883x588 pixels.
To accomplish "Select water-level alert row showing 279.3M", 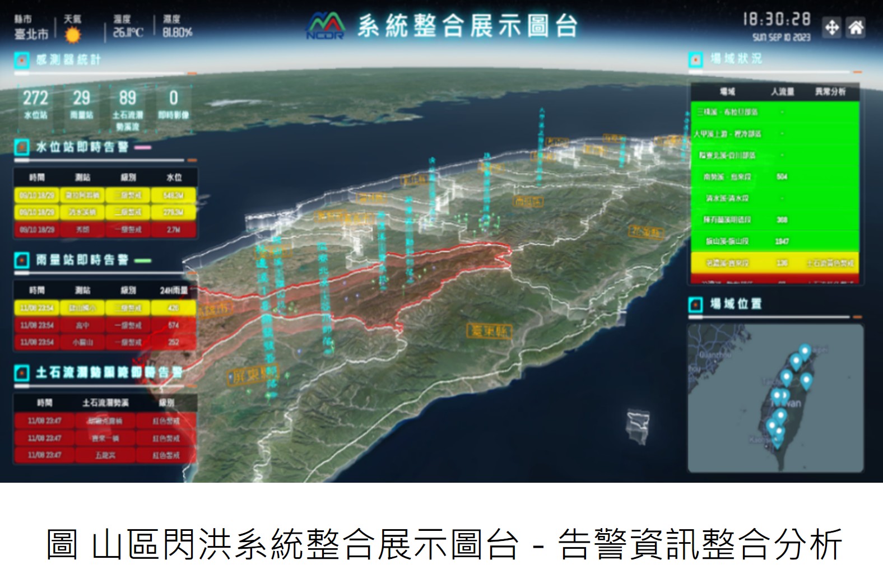I will 105,212.
